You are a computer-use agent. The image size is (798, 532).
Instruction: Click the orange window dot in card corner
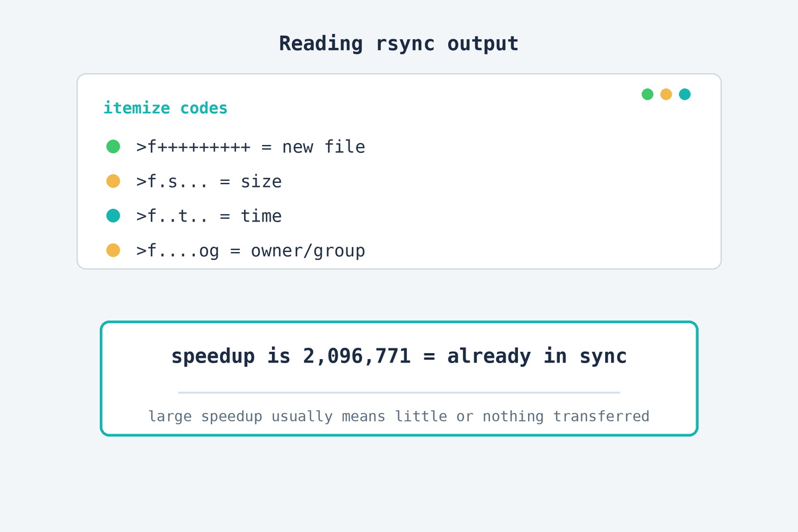[x=666, y=94]
